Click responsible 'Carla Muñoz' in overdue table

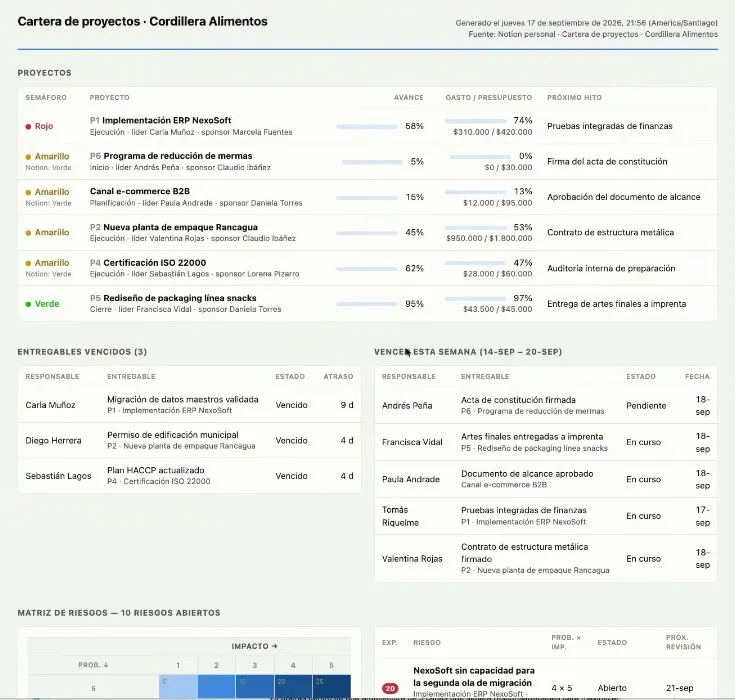(x=50, y=405)
